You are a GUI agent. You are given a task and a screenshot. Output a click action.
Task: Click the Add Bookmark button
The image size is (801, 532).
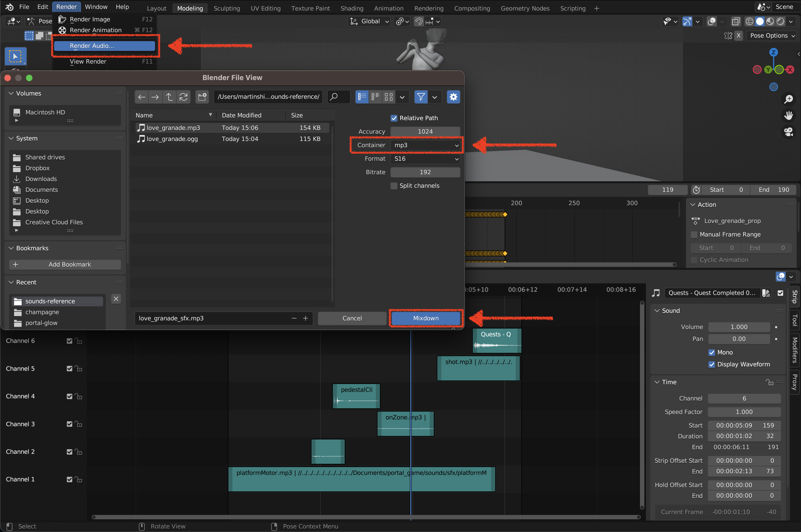pos(65,265)
